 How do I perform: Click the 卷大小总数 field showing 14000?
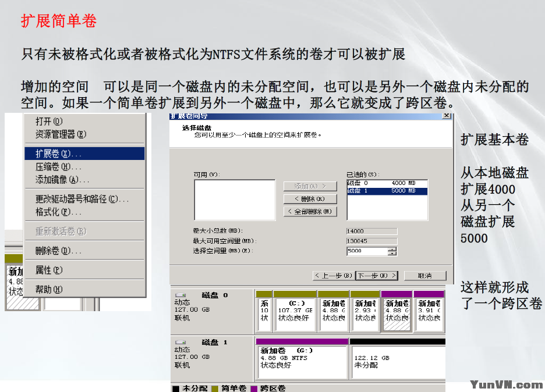(371, 231)
